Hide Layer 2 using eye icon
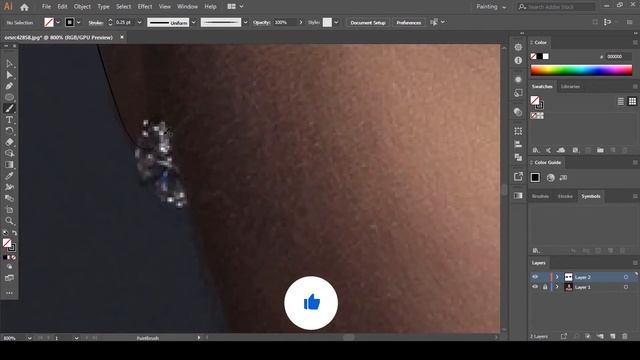This screenshot has height=360, width=640. [535, 277]
